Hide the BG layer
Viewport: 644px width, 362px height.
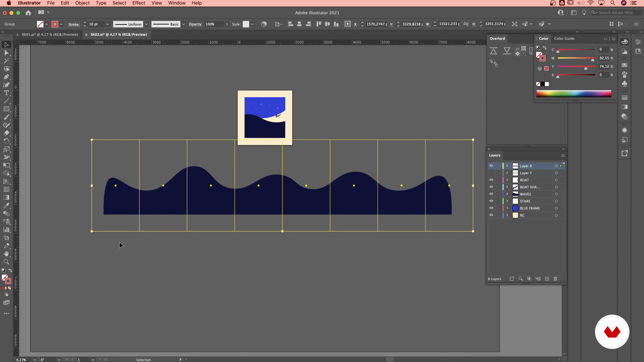pos(491,215)
